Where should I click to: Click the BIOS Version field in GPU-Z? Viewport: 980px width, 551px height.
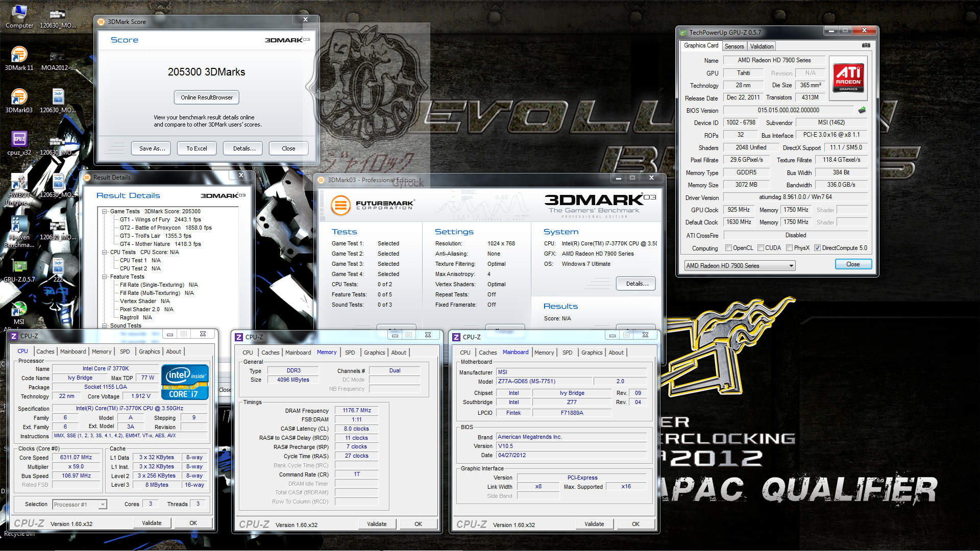(x=788, y=110)
